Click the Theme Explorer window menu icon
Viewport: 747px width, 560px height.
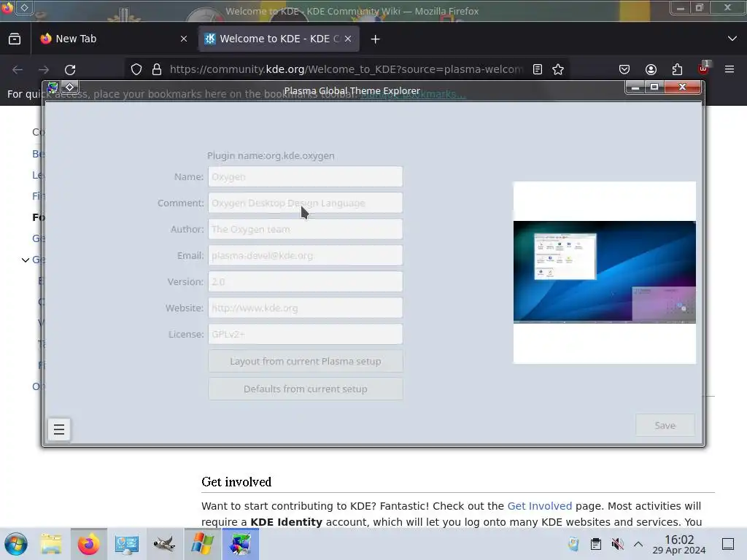53,87
